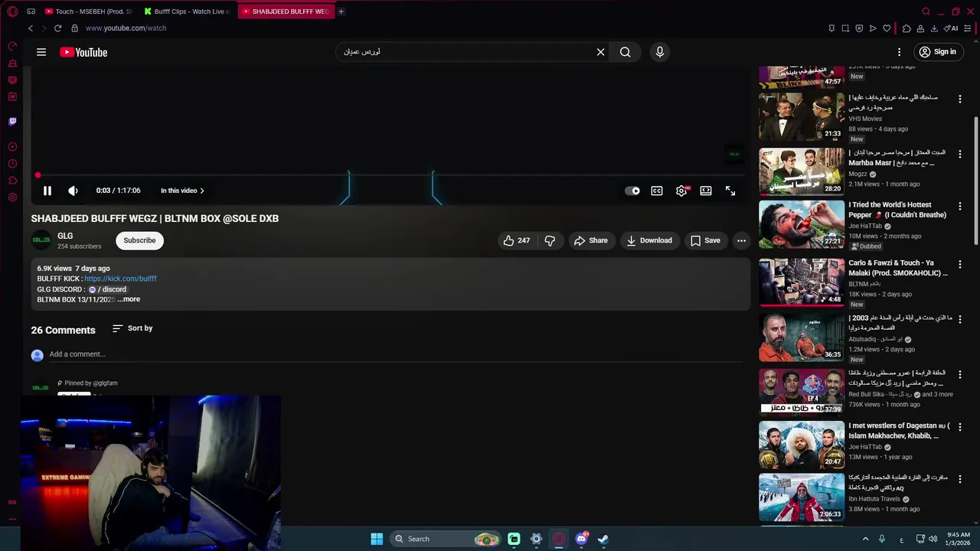Like the video with 247 likes
The width and height of the screenshot is (980, 551).
tap(516, 240)
